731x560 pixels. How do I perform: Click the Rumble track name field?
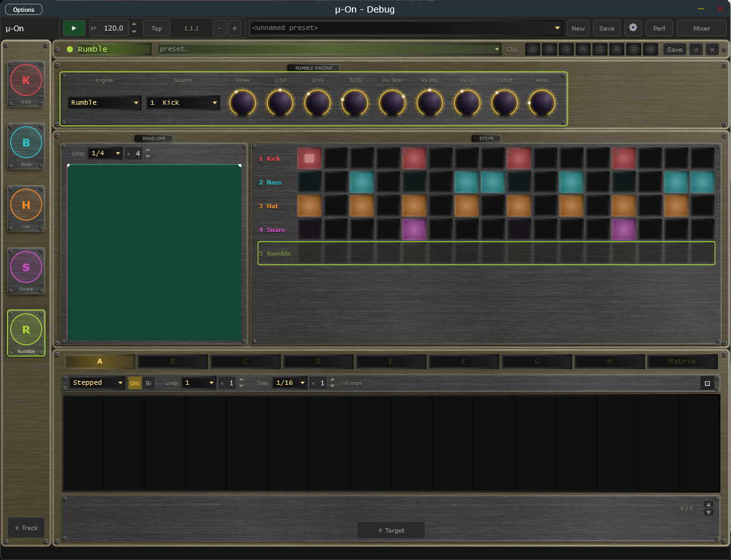114,49
